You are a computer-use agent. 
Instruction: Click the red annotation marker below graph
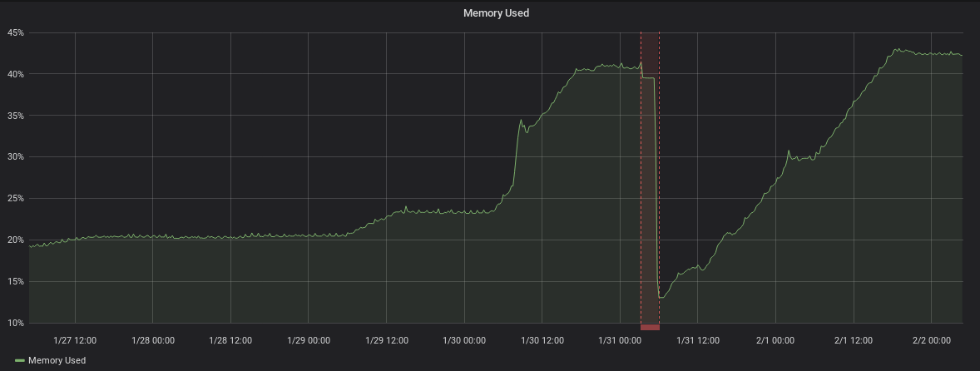tap(650, 327)
